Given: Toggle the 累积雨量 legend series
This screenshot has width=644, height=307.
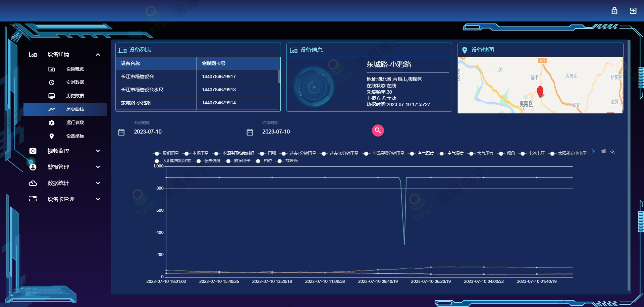Looking at the screenshot, I should (x=166, y=153).
